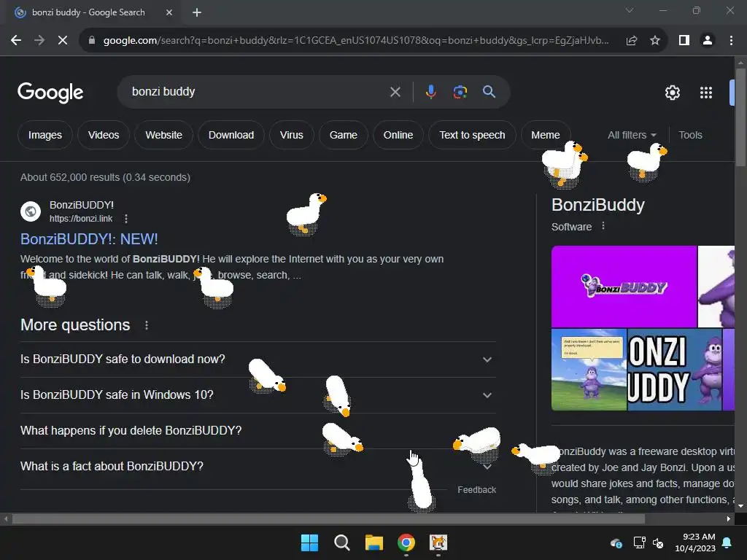Select the Virus filter chip
The image size is (747, 560).
pos(292,135)
